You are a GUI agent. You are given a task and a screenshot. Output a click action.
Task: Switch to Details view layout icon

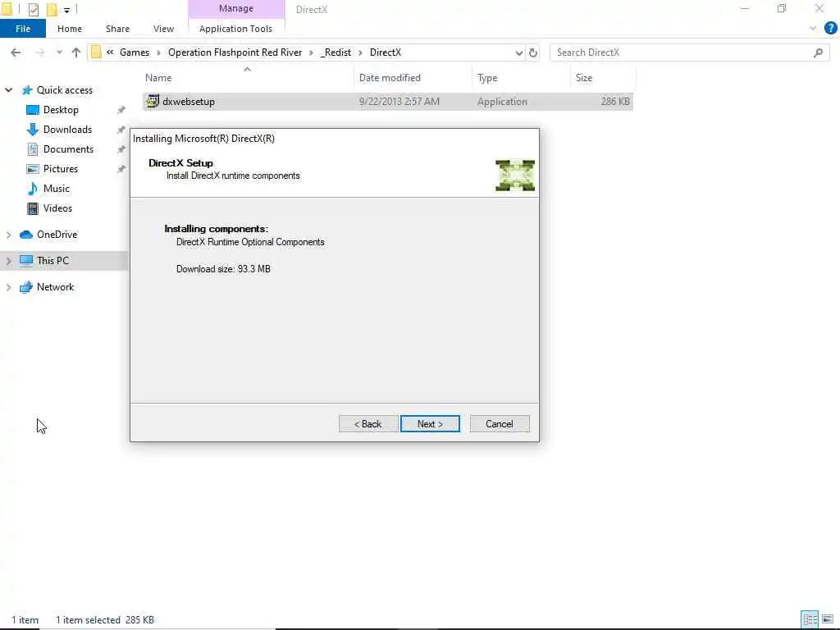(x=810, y=619)
